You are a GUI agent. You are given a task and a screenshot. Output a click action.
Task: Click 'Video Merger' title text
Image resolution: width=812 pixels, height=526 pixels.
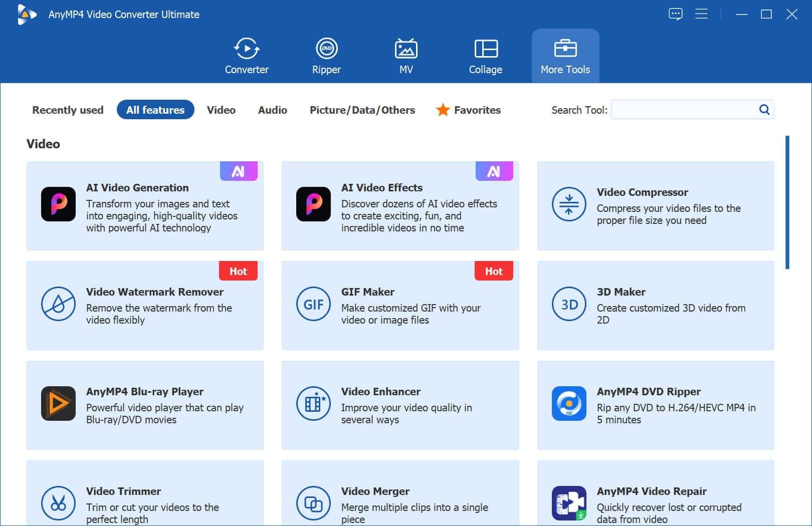click(375, 491)
